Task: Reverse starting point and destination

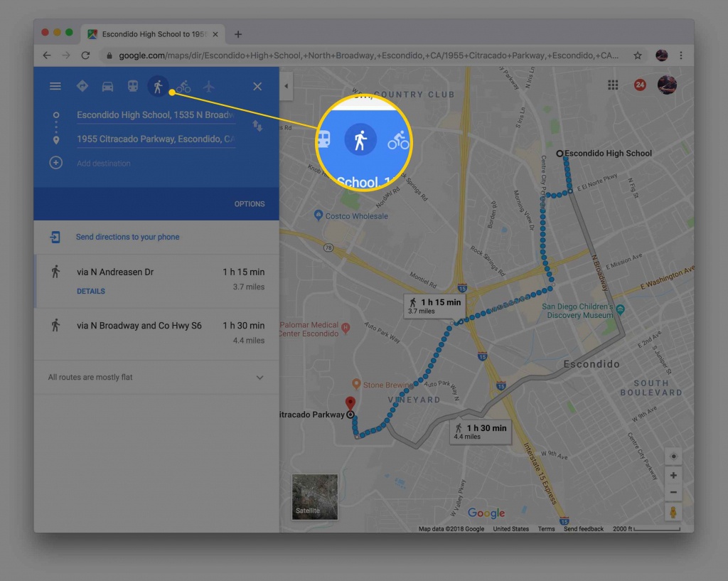Action: tap(257, 126)
